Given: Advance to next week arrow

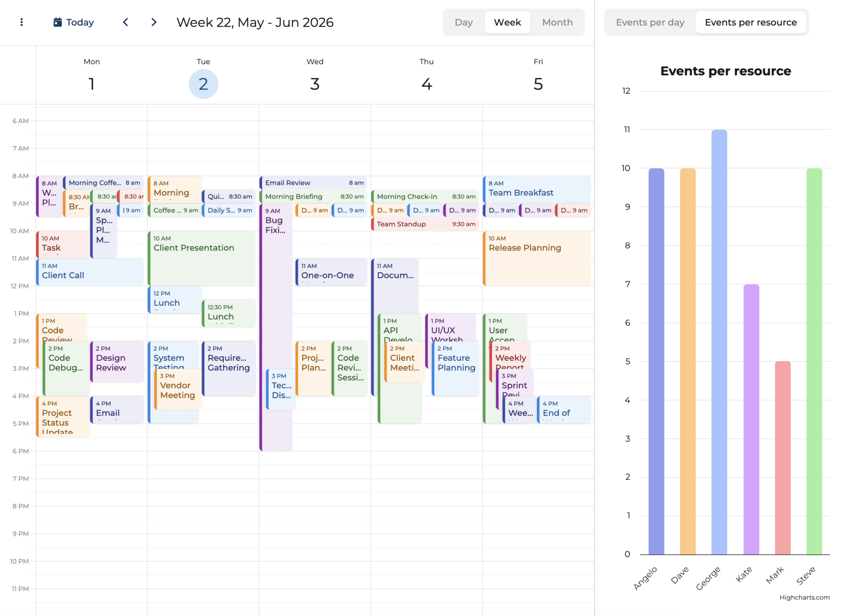Looking at the screenshot, I should (x=154, y=22).
